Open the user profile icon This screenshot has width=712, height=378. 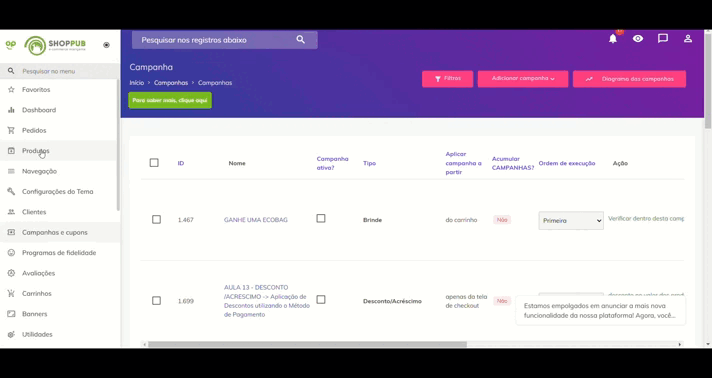tap(688, 39)
